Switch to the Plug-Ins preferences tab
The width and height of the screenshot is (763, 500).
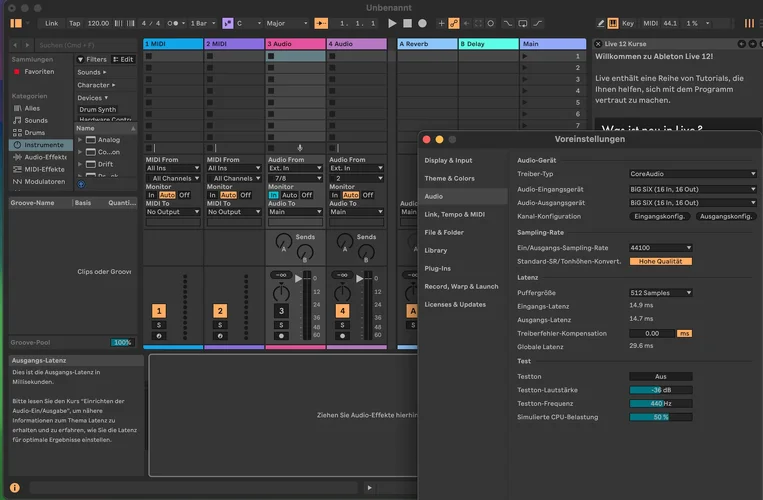click(439, 268)
